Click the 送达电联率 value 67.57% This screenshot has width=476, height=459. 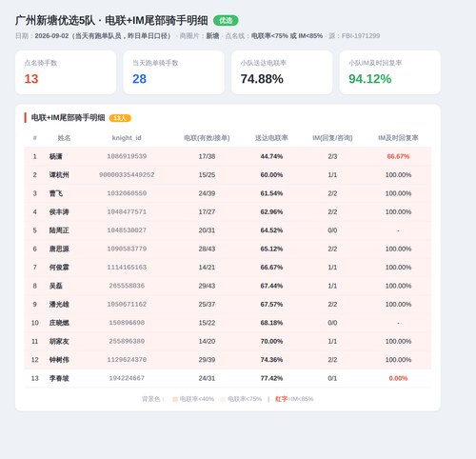tap(271, 305)
